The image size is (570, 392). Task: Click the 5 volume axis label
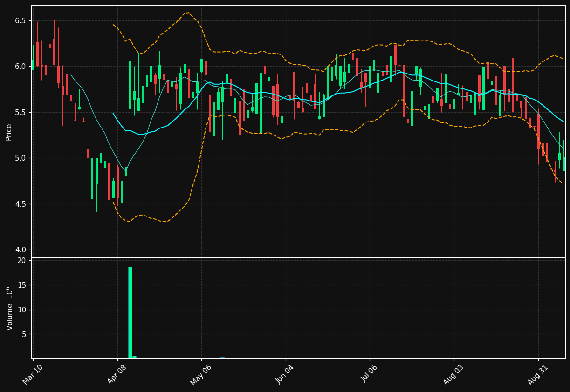tap(24, 334)
